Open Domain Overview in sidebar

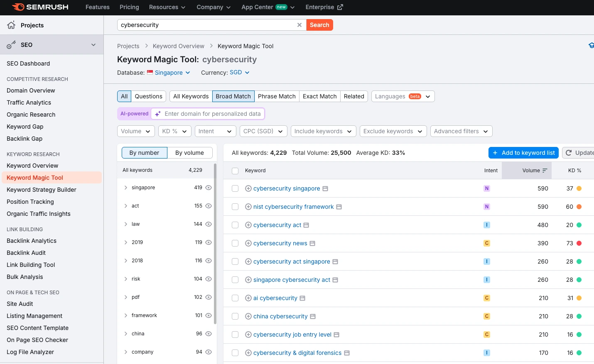click(31, 90)
